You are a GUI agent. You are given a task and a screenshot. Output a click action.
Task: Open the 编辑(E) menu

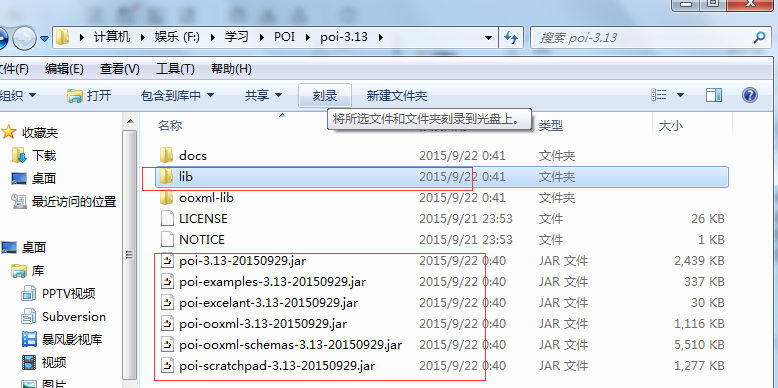[x=64, y=69]
